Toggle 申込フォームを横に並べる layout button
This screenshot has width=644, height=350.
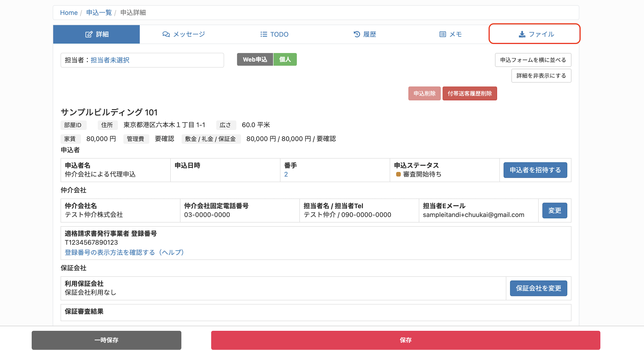[533, 60]
